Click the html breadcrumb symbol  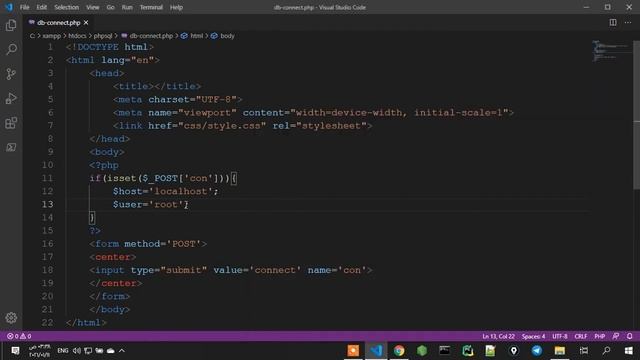click(193, 36)
